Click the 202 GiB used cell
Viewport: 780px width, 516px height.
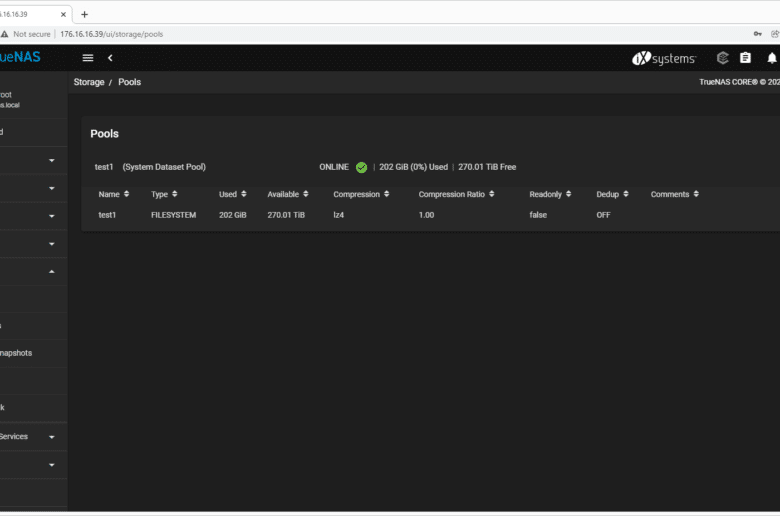point(233,215)
